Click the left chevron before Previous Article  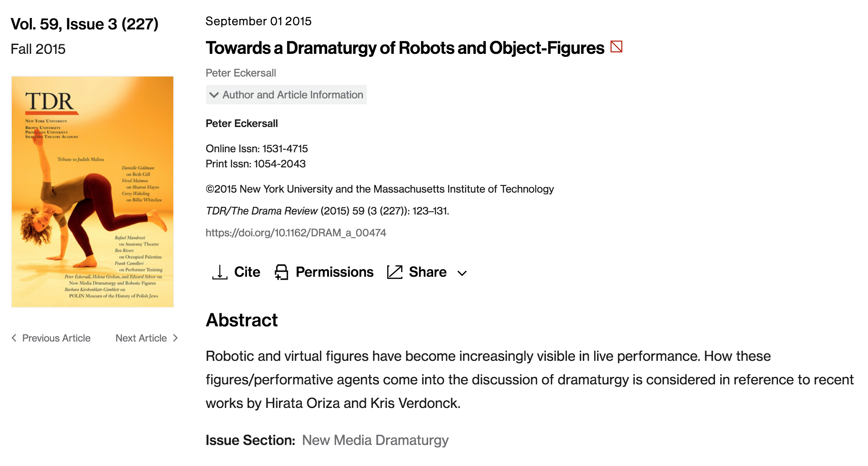(x=14, y=338)
